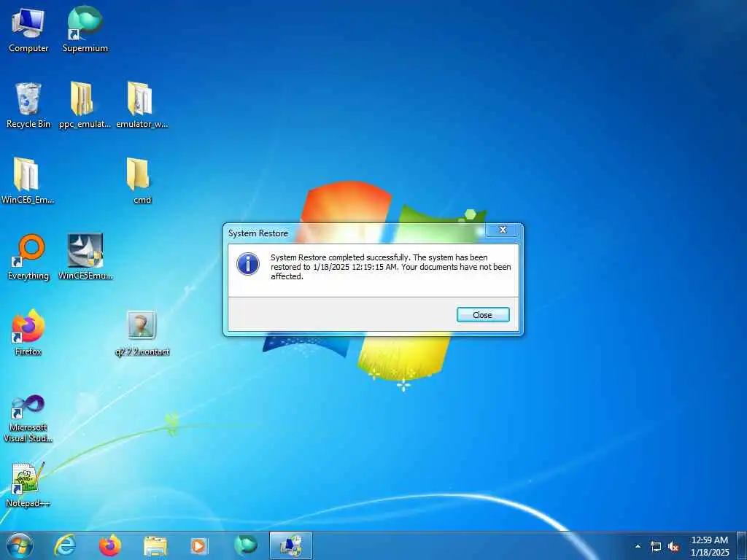Select the emulator_w... folder
Viewport: 747px width, 560px height.
142,106
